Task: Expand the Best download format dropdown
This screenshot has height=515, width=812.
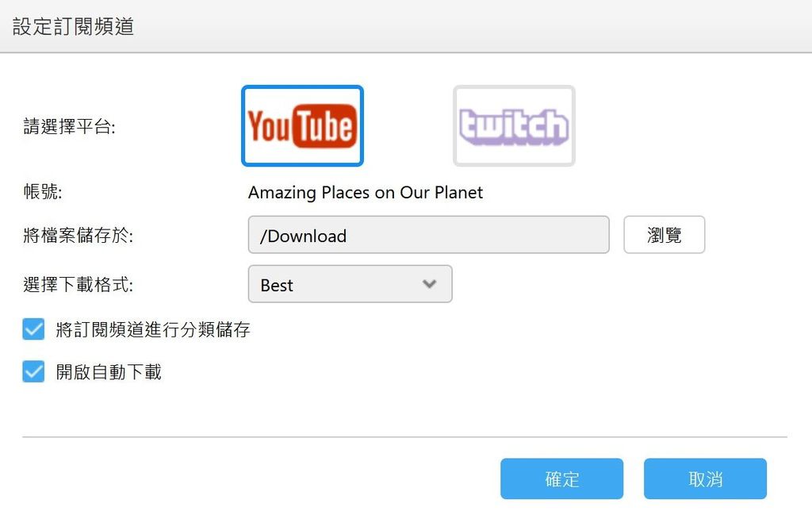Action: pyautogui.click(x=350, y=284)
